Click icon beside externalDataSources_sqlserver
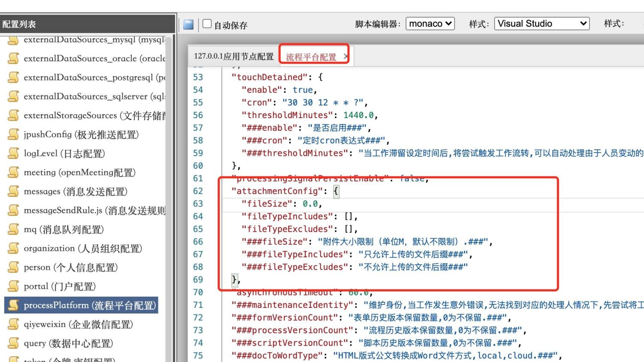Viewport: 644px width, 362px height. pos(14,96)
